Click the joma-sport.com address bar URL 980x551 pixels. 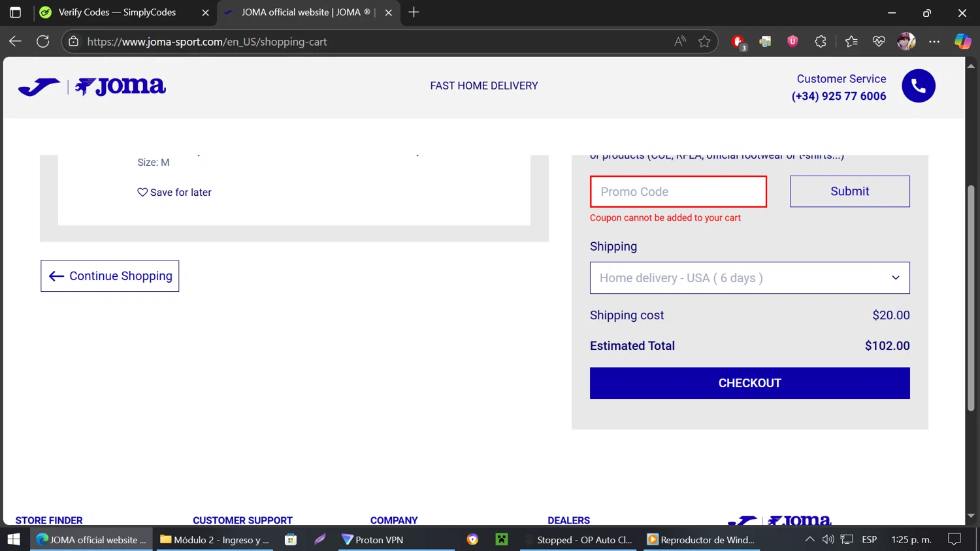206,42
